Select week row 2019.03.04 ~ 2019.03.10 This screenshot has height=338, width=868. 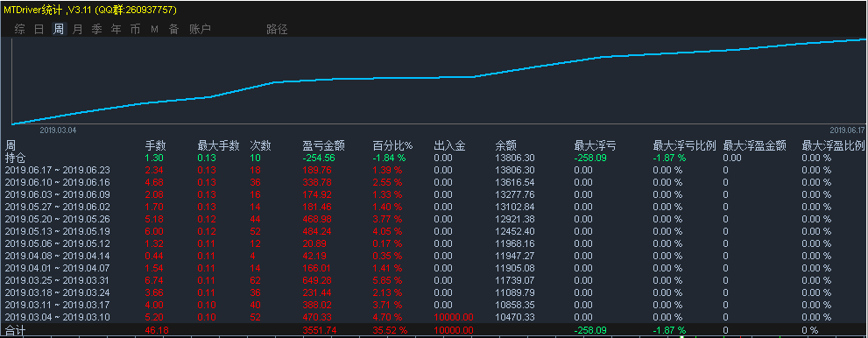434,318
